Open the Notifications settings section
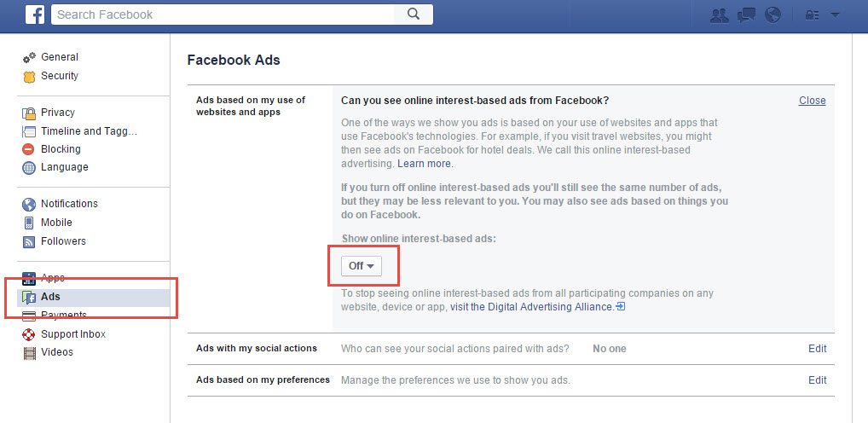The height and width of the screenshot is (423, 868). [x=69, y=204]
